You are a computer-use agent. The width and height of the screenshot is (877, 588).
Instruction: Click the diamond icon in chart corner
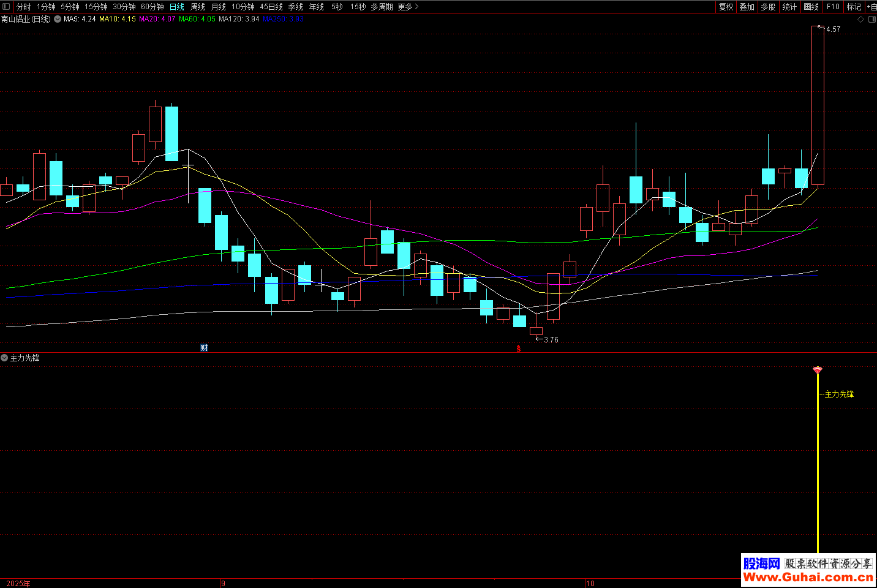(860, 20)
